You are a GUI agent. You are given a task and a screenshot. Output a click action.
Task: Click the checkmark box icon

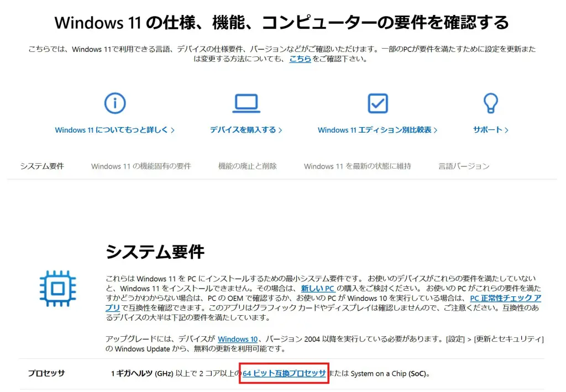coord(378,103)
